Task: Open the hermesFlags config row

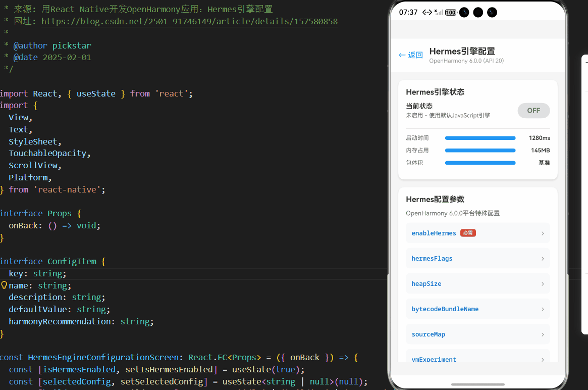Action: click(x=478, y=258)
